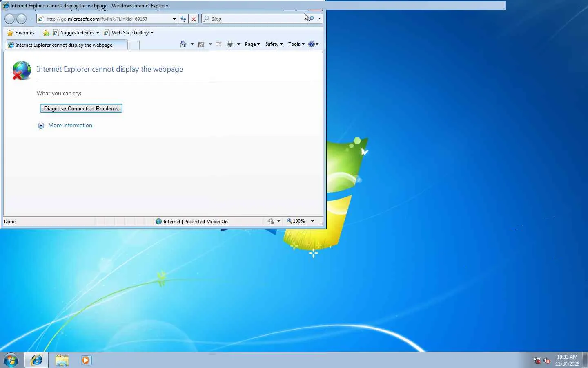Viewport: 588px width, 368px height.
Task: Click the Back navigation button
Action: click(x=9, y=19)
